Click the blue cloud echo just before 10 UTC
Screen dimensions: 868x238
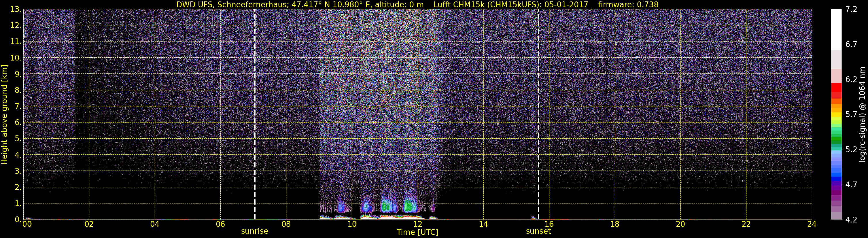341,207
